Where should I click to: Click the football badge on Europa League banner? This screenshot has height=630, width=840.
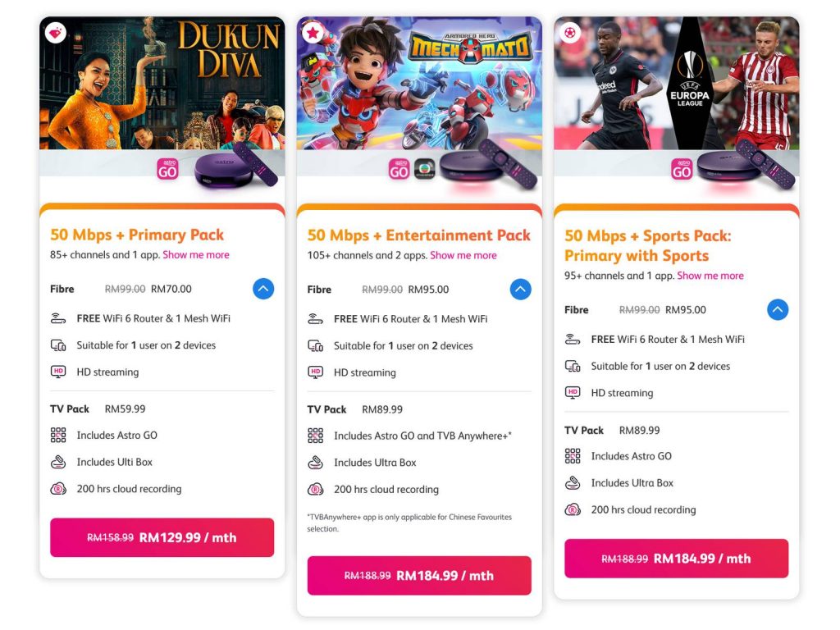pyautogui.click(x=570, y=33)
